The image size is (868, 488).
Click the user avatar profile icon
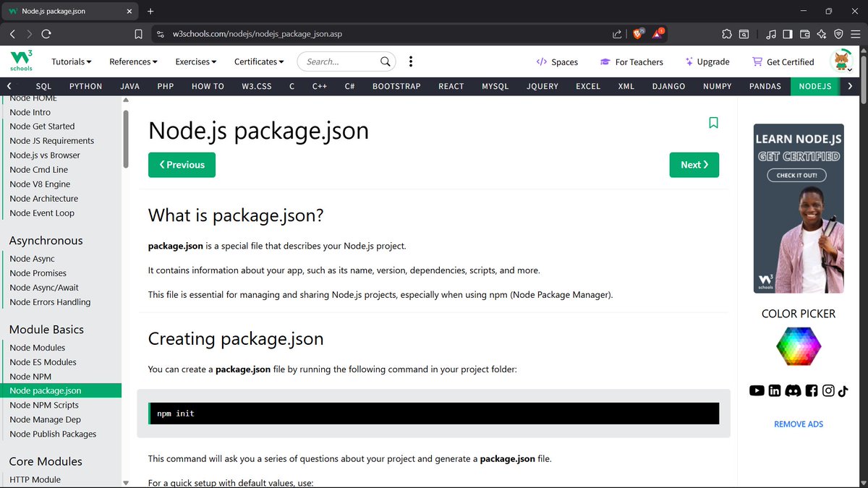(x=842, y=61)
